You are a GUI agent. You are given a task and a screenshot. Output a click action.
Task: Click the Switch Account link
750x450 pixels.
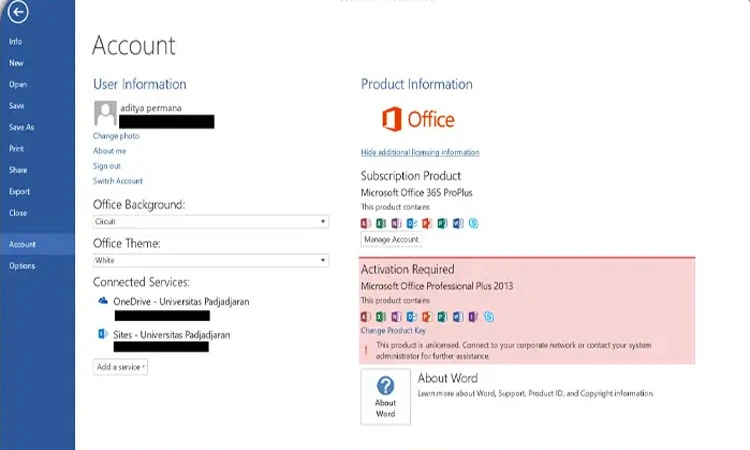(x=118, y=181)
